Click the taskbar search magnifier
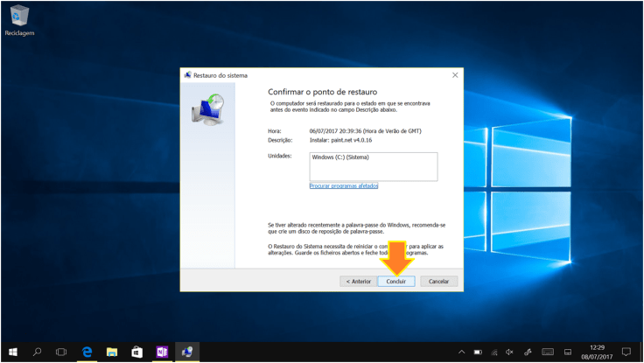Image resolution: width=644 pixels, height=363 pixels. click(37, 352)
